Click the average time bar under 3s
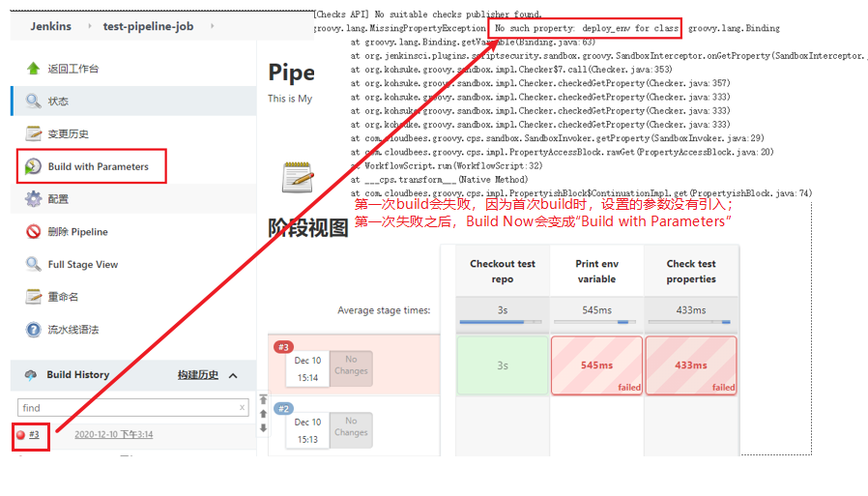This screenshot has width=868, height=496. click(501, 322)
